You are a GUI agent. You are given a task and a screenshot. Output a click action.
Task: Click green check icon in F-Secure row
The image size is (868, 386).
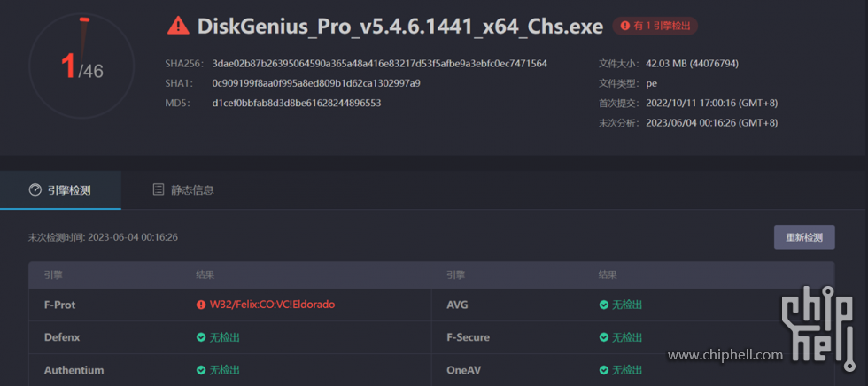point(603,337)
